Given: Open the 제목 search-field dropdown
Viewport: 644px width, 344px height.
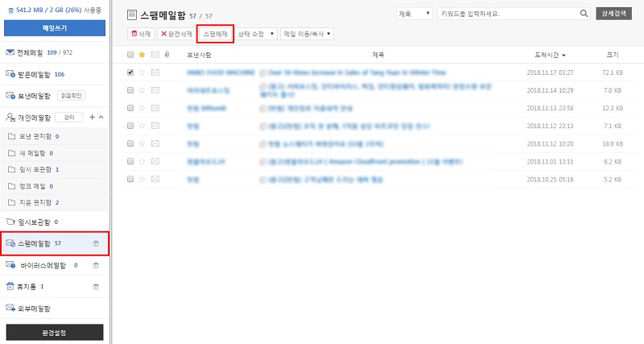Looking at the screenshot, I should click(x=415, y=14).
